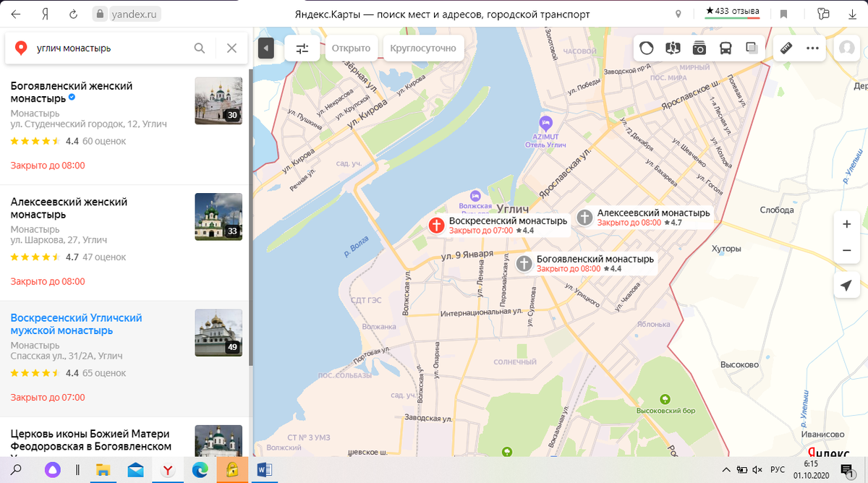The image size is (868, 483).
Task: Open map layers selector icon
Action: (751, 48)
